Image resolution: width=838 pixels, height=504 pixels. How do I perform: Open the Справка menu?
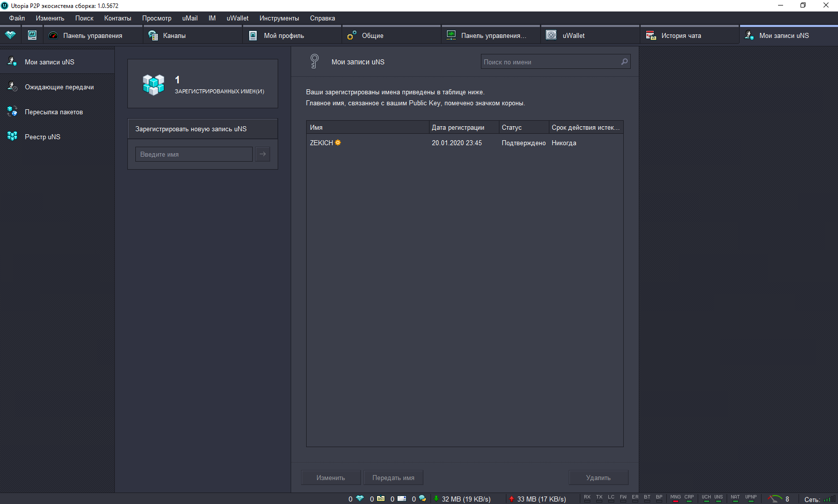tap(323, 18)
